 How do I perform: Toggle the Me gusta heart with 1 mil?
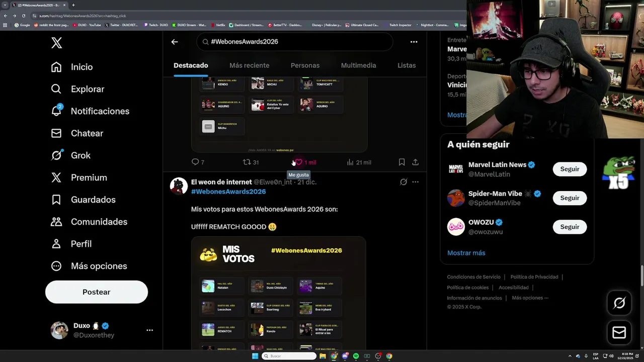click(305, 162)
